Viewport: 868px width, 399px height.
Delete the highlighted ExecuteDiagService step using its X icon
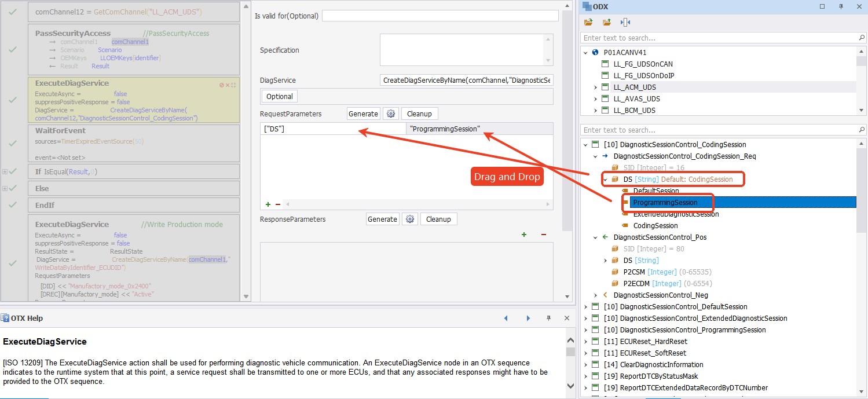click(x=228, y=85)
